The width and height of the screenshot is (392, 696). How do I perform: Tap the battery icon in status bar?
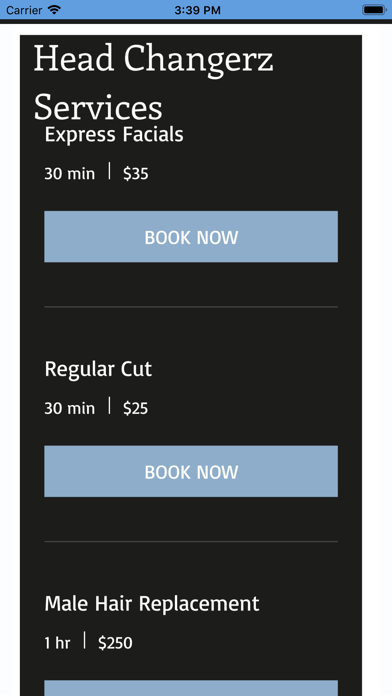pos(374,9)
